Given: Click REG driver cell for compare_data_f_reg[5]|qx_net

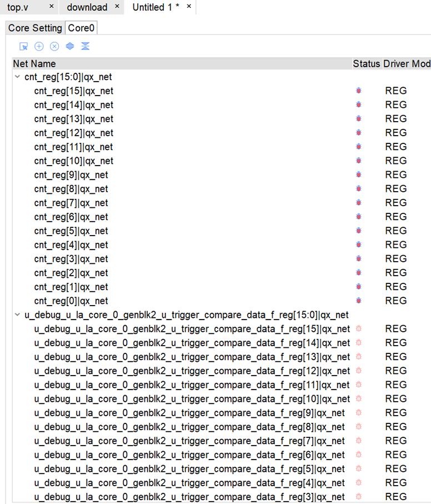Looking at the screenshot, I should pos(396,468).
